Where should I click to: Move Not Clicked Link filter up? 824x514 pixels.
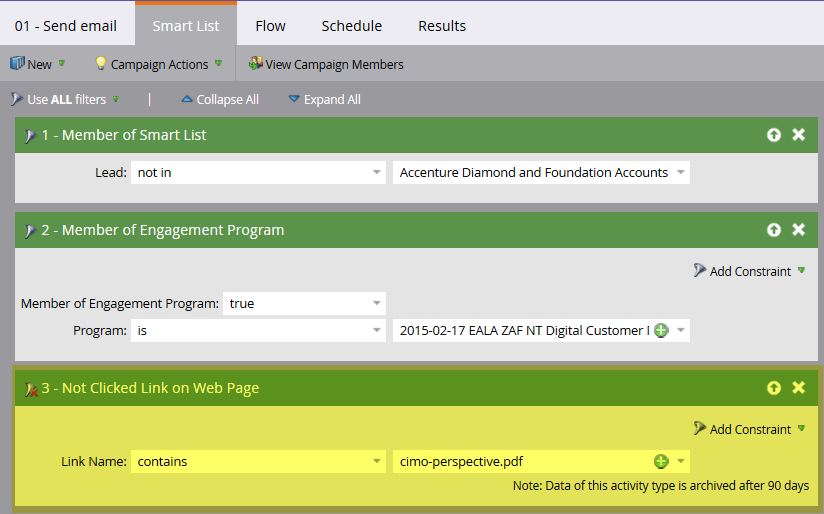coord(774,388)
